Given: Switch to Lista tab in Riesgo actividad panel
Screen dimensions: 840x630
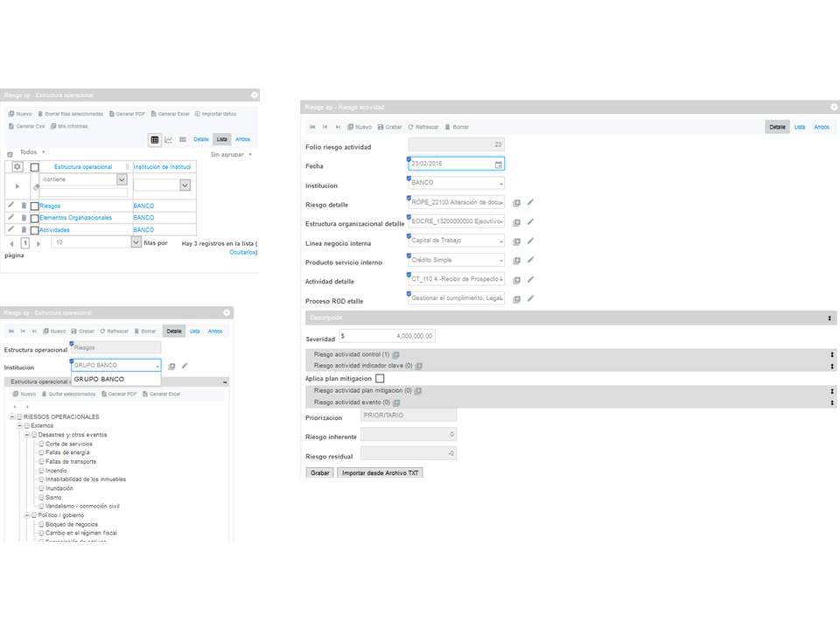Looking at the screenshot, I should click(800, 127).
